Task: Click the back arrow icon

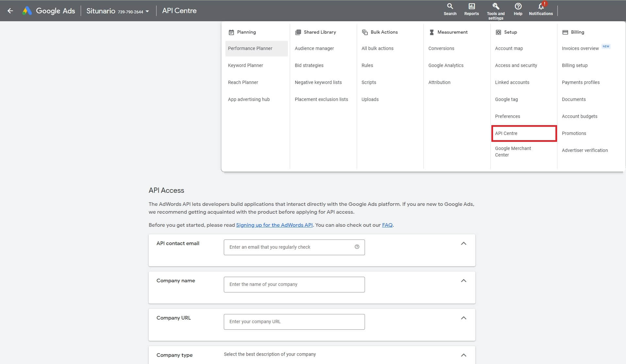Action: 10,11
